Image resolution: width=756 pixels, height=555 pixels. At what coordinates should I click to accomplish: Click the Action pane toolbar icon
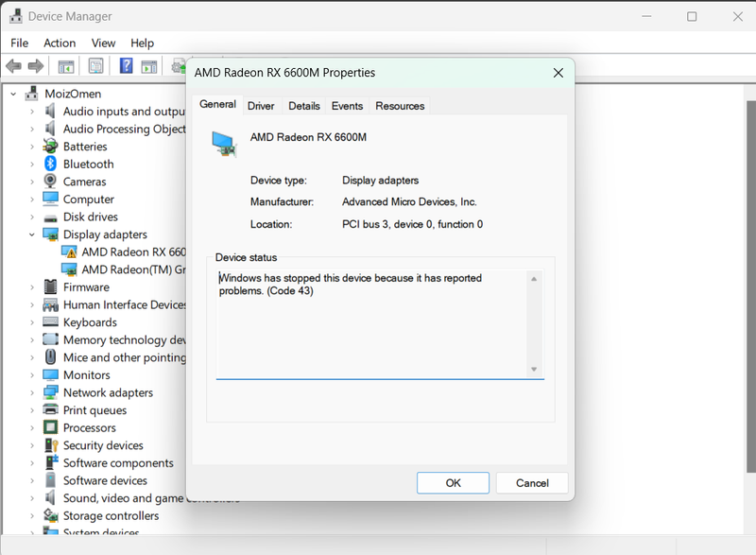[149, 66]
